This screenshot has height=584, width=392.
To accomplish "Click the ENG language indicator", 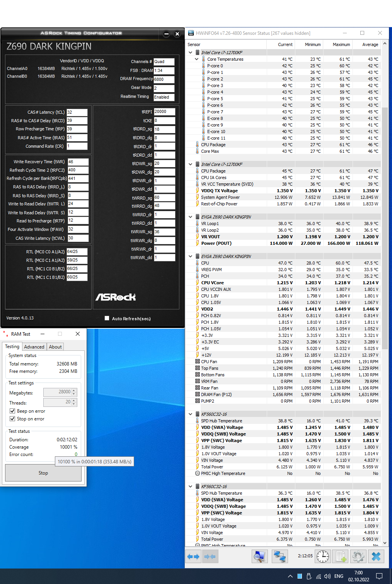I will (339, 576).
